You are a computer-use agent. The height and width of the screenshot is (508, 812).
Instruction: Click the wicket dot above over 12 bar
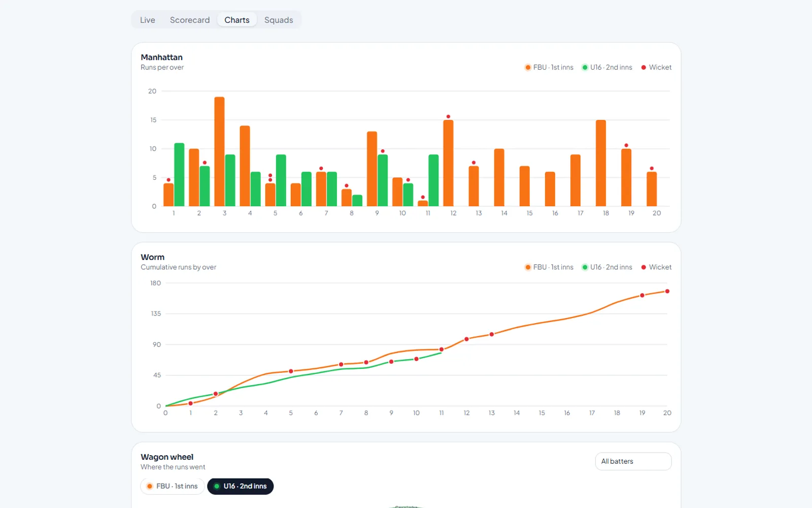click(448, 117)
